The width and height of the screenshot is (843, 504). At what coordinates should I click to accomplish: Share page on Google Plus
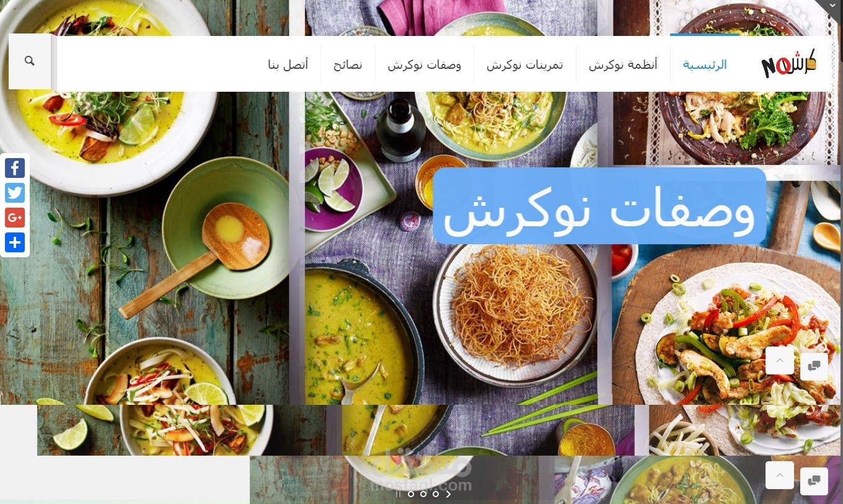click(x=15, y=218)
